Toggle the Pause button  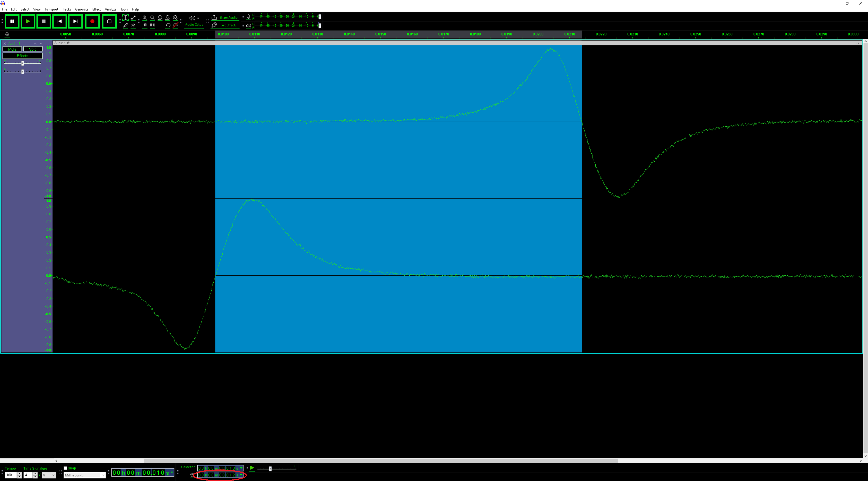coord(12,21)
